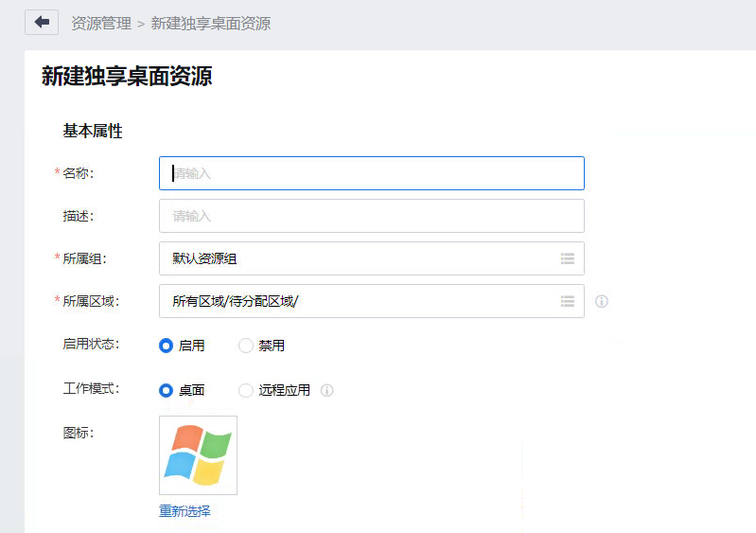
Task: Click into the 描述 text box
Action: 371,216
